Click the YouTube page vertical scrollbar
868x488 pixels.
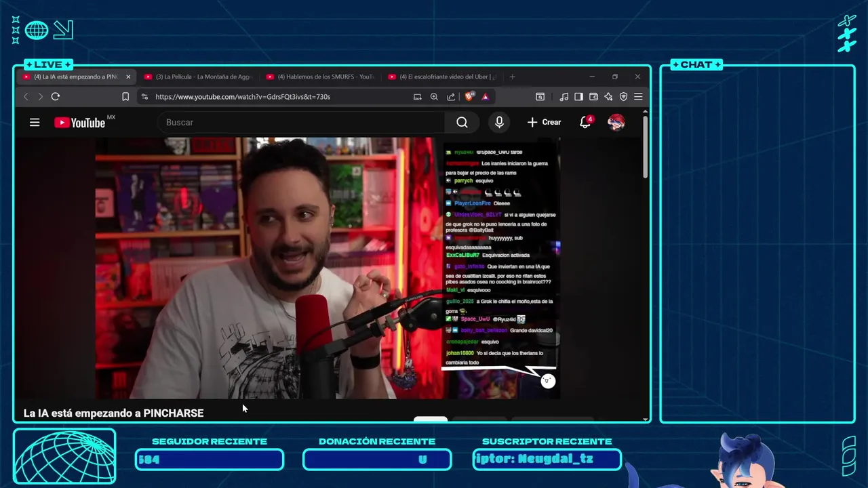click(x=645, y=148)
